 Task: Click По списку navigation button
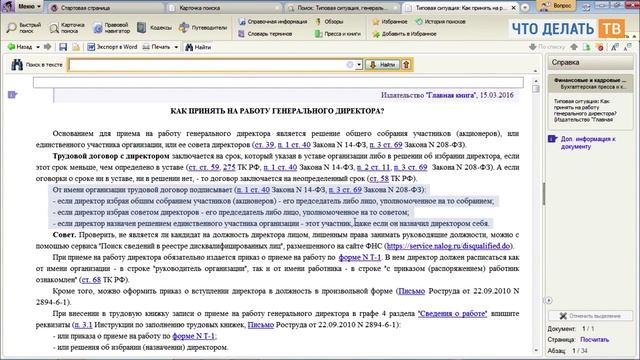(547, 47)
